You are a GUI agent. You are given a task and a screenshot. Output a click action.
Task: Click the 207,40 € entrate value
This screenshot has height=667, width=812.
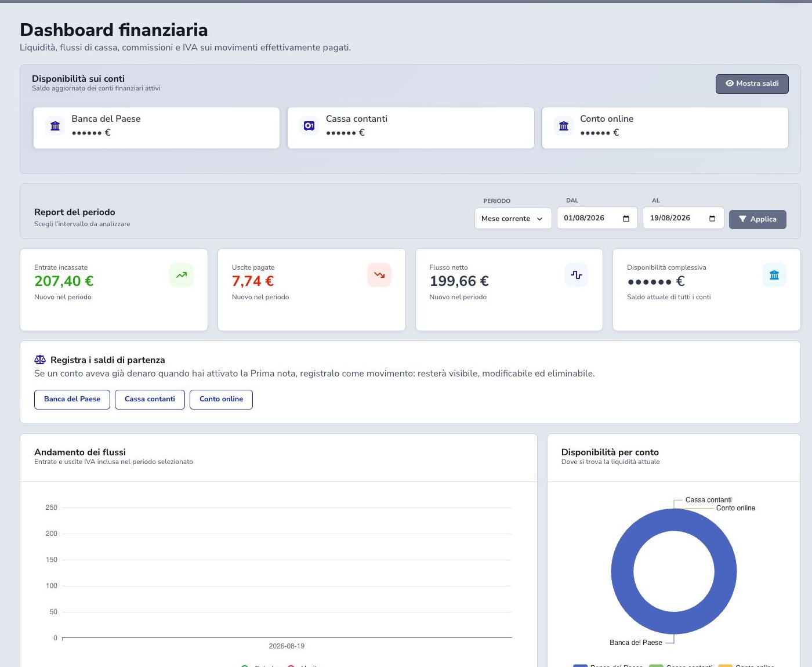tap(64, 281)
